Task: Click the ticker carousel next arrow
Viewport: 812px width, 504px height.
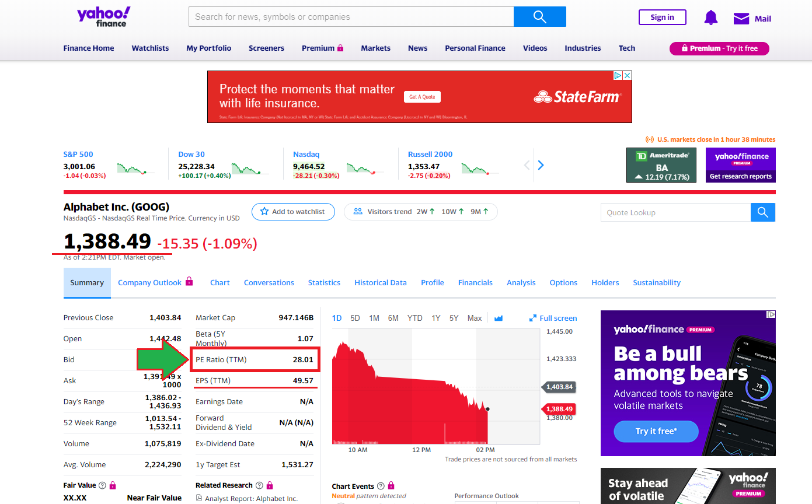Action: coord(541,165)
